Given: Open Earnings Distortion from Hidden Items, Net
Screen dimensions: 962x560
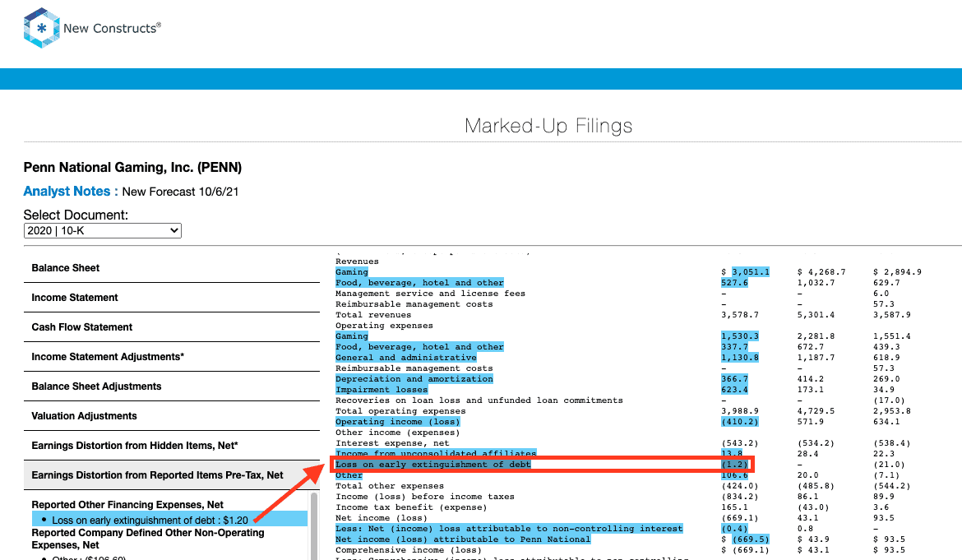Looking at the screenshot, I should click(172, 446).
